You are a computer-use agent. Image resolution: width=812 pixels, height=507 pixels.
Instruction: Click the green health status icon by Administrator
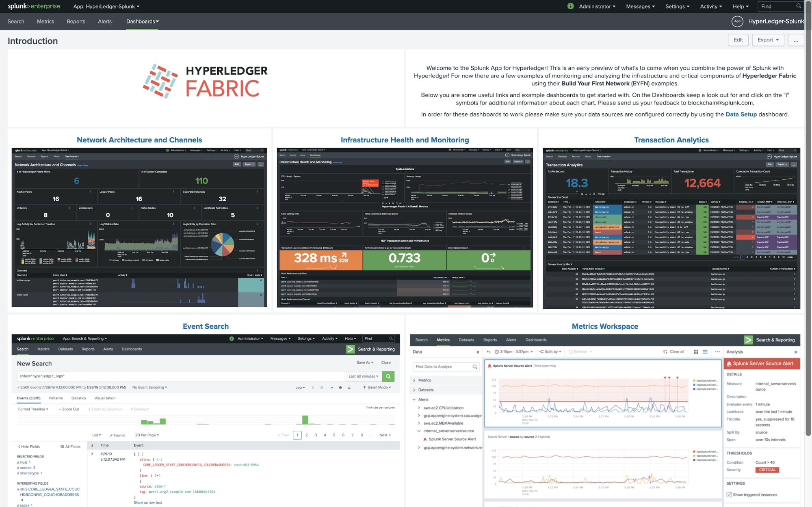coord(570,6)
